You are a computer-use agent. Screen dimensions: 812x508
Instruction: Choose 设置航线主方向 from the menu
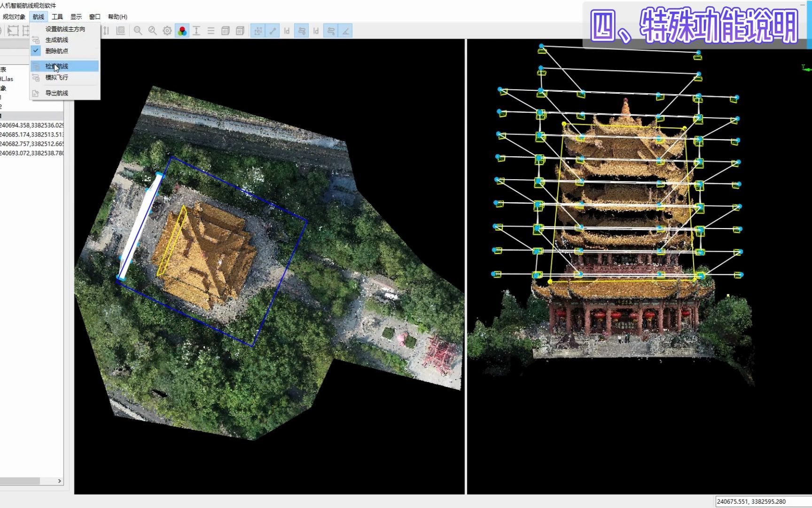click(x=65, y=29)
